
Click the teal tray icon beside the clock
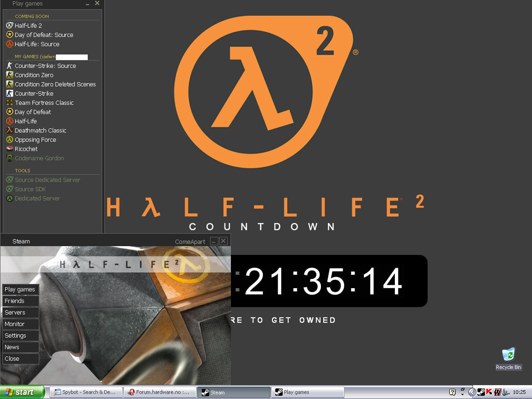(506, 392)
